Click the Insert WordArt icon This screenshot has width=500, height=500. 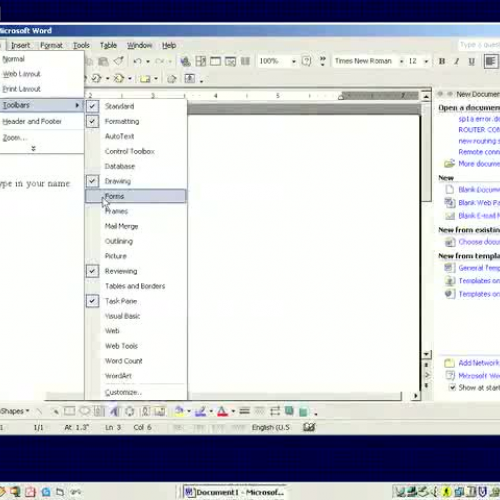click(114, 411)
